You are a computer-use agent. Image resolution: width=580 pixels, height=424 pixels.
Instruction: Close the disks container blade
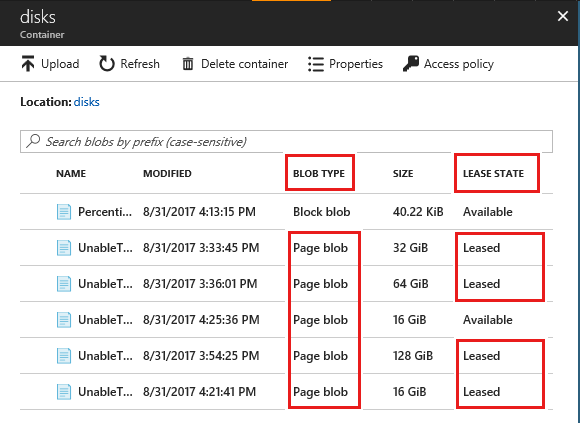tap(563, 16)
